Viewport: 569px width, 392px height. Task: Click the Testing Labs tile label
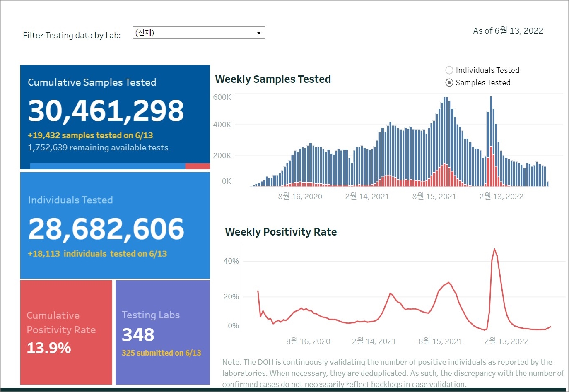click(151, 315)
